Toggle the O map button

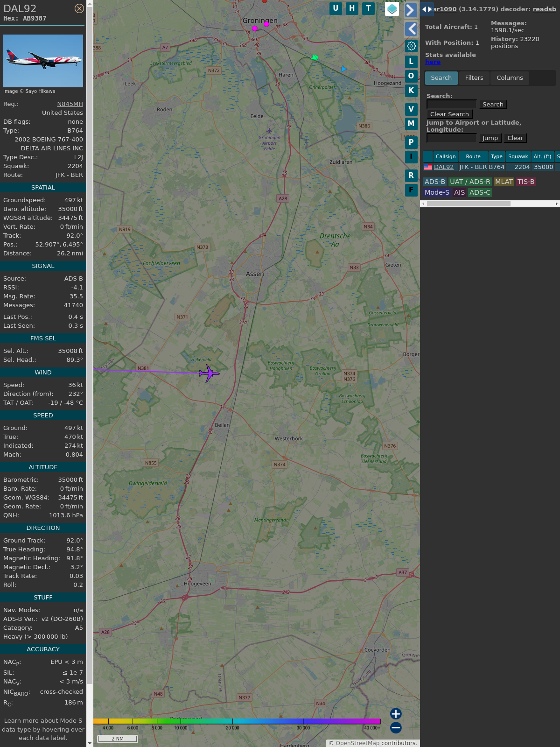click(x=411, y=76)
